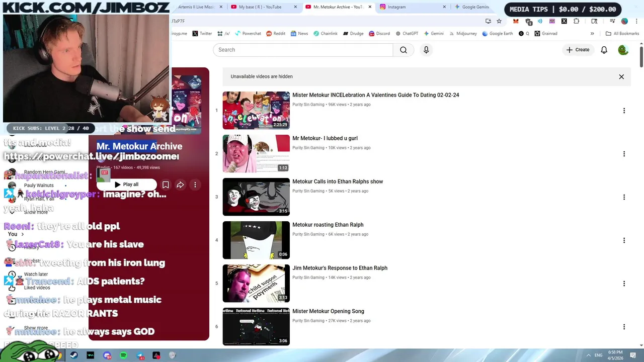Open options for INCELebration video

point(624,111)
